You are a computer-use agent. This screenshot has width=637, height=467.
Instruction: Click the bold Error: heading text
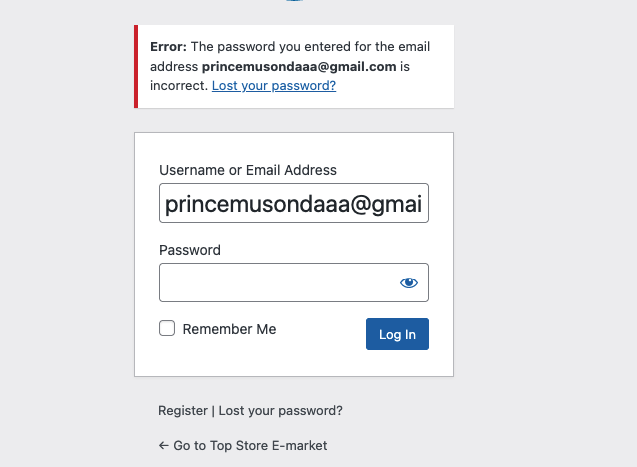click(168, 47)
